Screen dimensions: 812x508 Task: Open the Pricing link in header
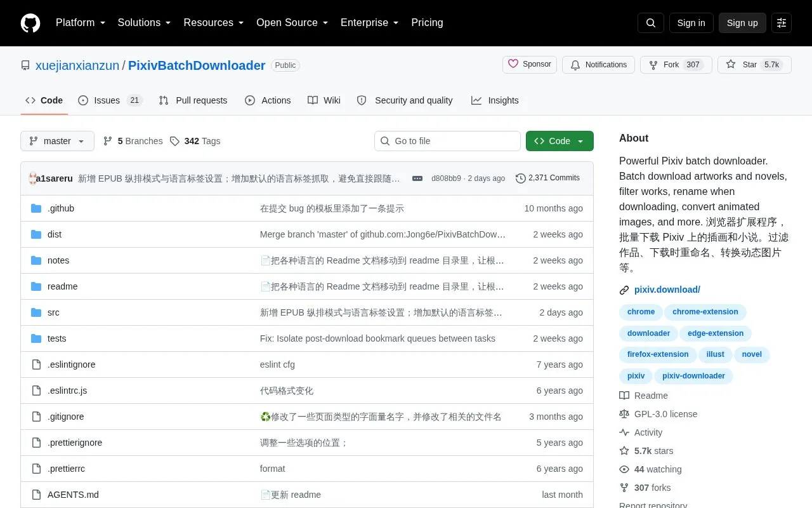click(427, 23)
